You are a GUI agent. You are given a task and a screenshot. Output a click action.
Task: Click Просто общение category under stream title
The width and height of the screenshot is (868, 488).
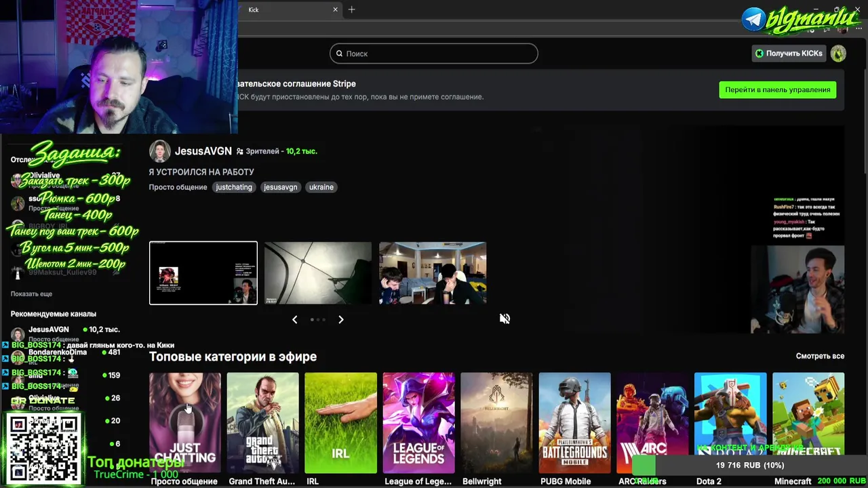(x=178, y=187)
